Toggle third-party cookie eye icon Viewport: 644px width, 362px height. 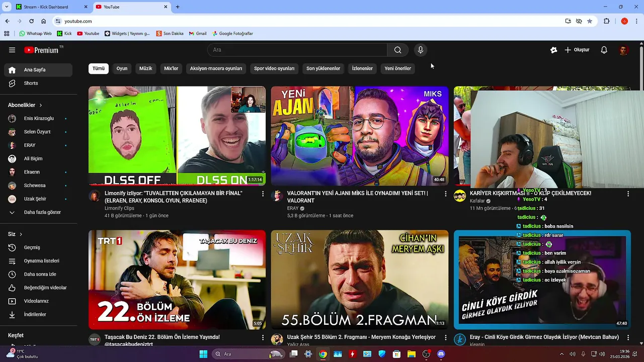click(579, 21)
